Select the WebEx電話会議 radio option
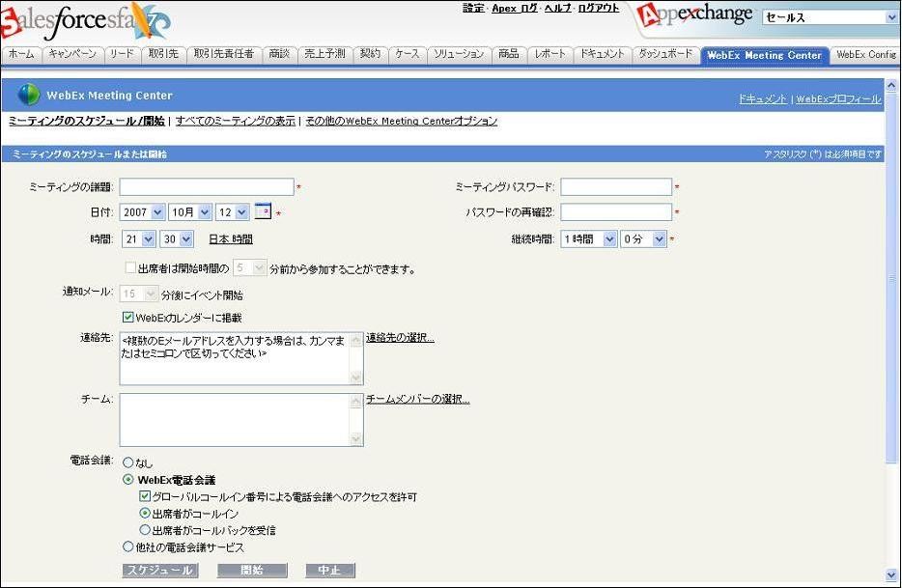902x588 pixels. (x=127, y=479)
